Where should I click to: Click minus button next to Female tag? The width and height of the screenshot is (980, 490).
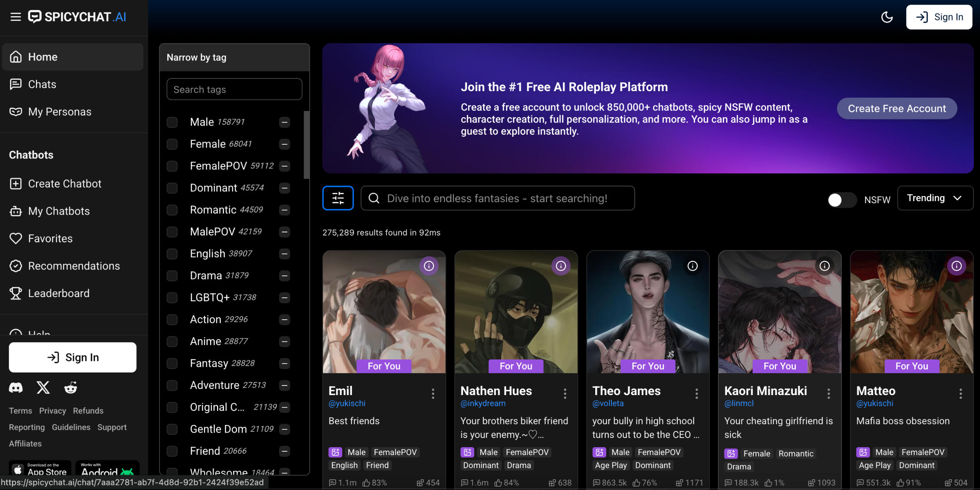pos(284,144)
